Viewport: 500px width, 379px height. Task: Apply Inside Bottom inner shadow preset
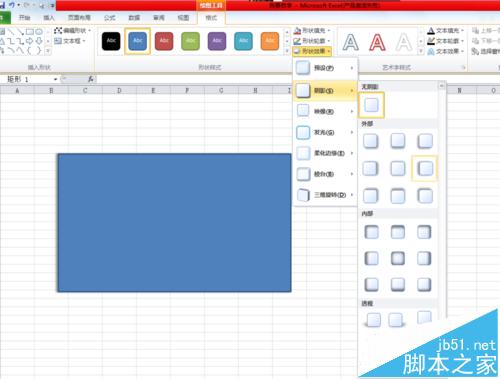pyautogui.click(x=398, y=285)
